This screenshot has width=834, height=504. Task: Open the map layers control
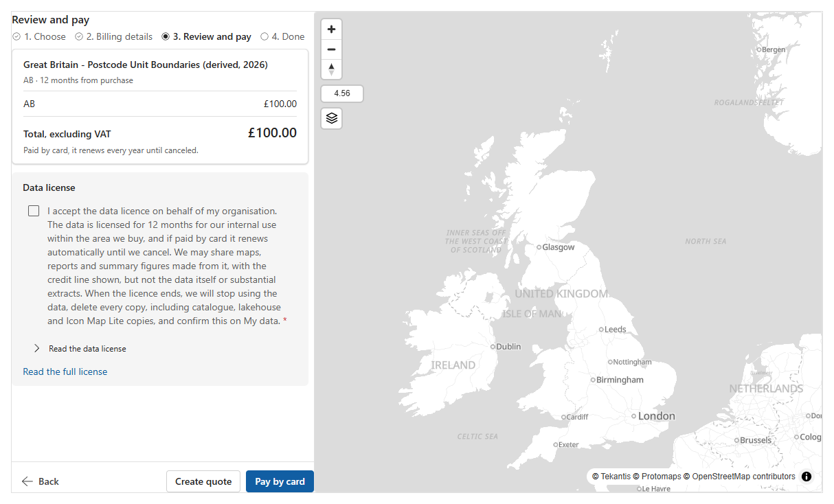click(x=332, y=118)
